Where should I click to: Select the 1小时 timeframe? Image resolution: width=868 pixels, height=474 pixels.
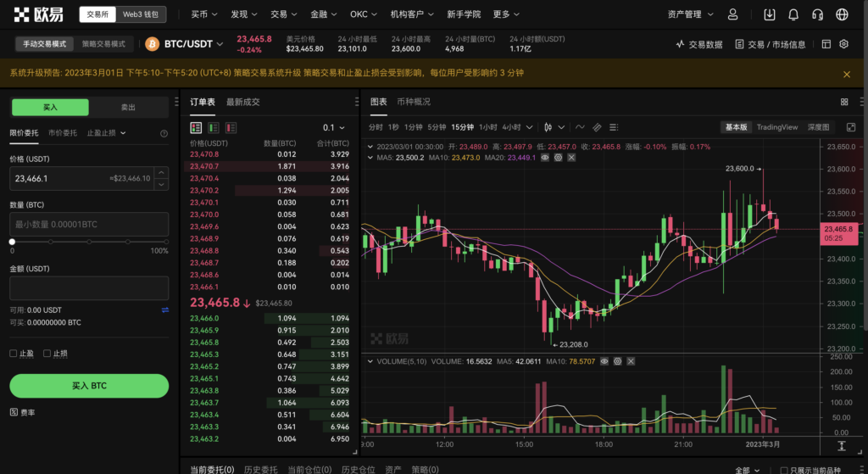pyautogui.click(x=487, y=127)
